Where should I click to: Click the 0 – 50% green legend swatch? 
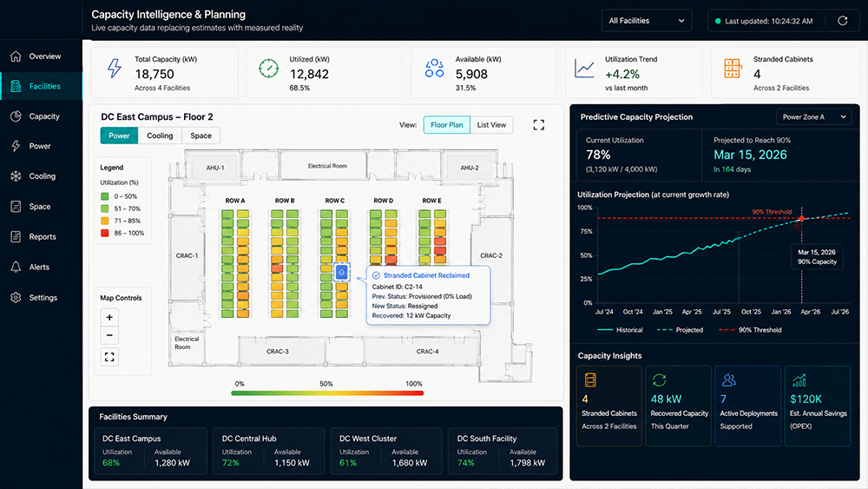point(105,196)
